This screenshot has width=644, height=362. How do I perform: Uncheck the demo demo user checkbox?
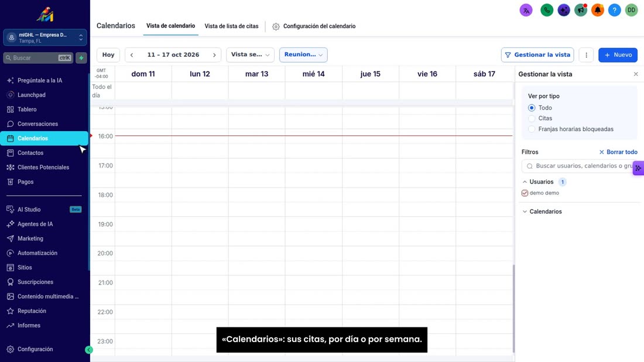(525, 193)
